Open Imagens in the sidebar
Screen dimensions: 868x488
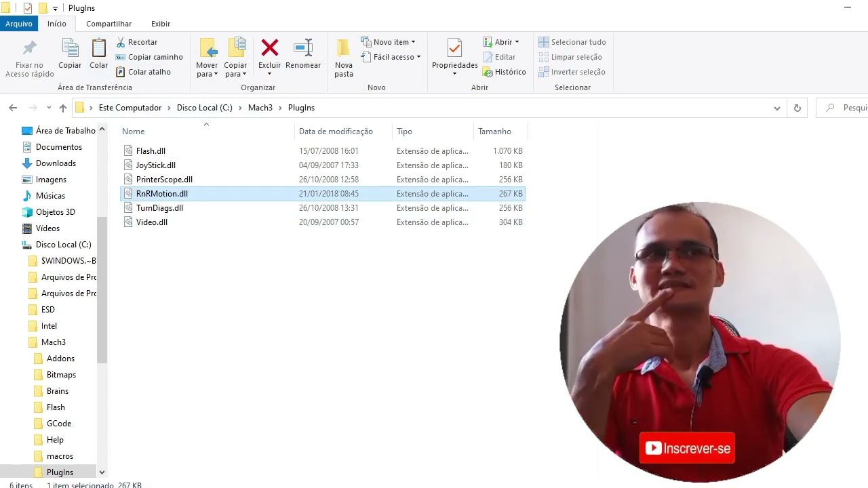click(x=44, y=180)
